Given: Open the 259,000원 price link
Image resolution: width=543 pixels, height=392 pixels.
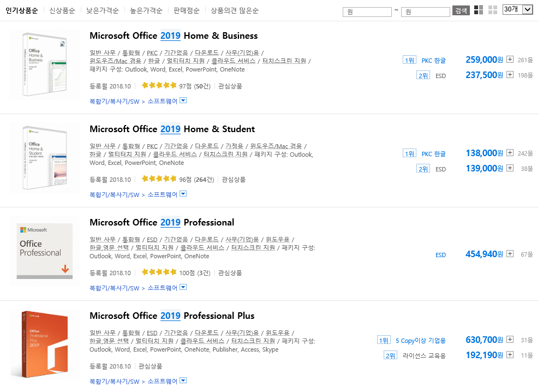Looking at the screenshot, I should click(x=484, y=60).
